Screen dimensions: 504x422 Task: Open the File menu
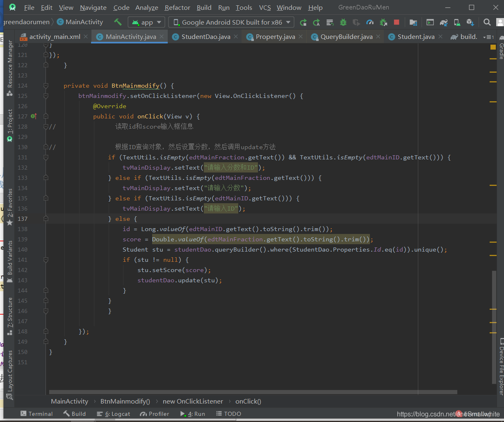point(29,7)
